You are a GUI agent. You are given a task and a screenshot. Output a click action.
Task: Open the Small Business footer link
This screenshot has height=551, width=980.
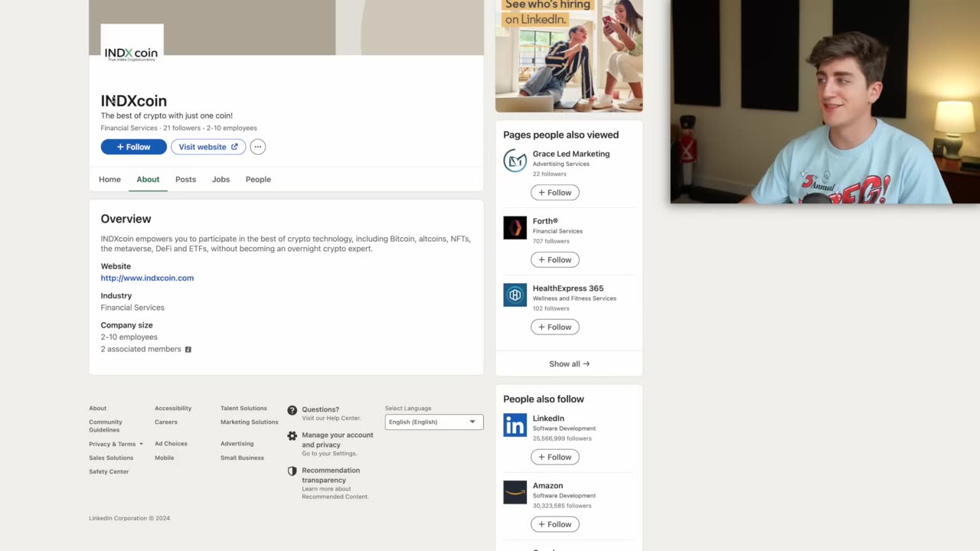coord(242,458)
